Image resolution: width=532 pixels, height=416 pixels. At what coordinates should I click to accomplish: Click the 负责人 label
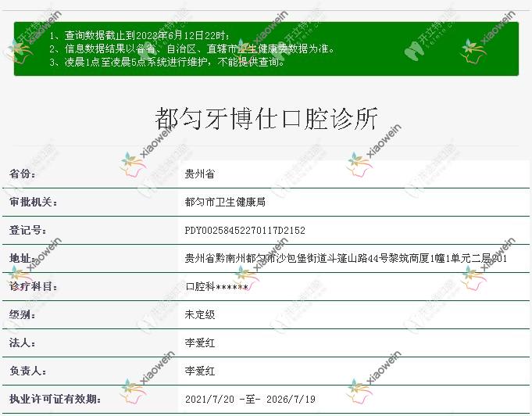point(28,371)
